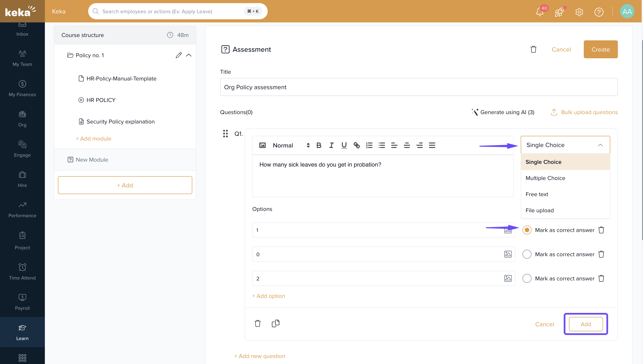This screenshot has width=643, height=364.
Task: Choose Multiple Choice from the list
Action: coord(545,178)
